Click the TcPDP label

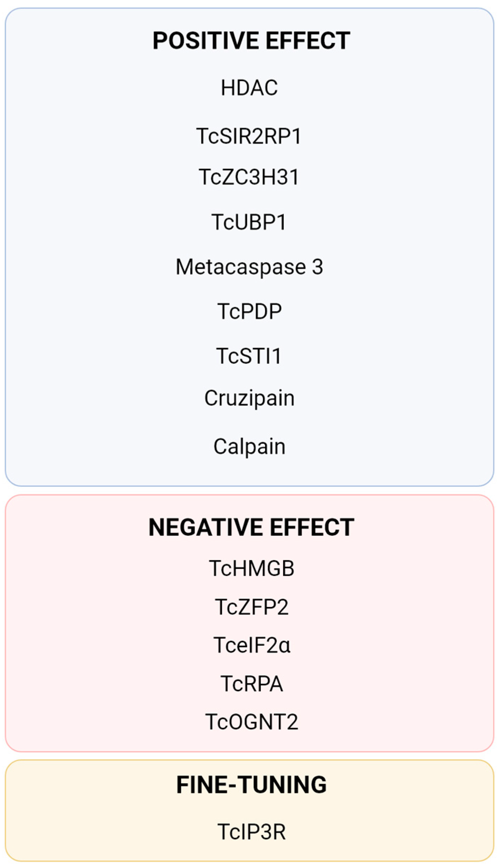pos(249,311)
